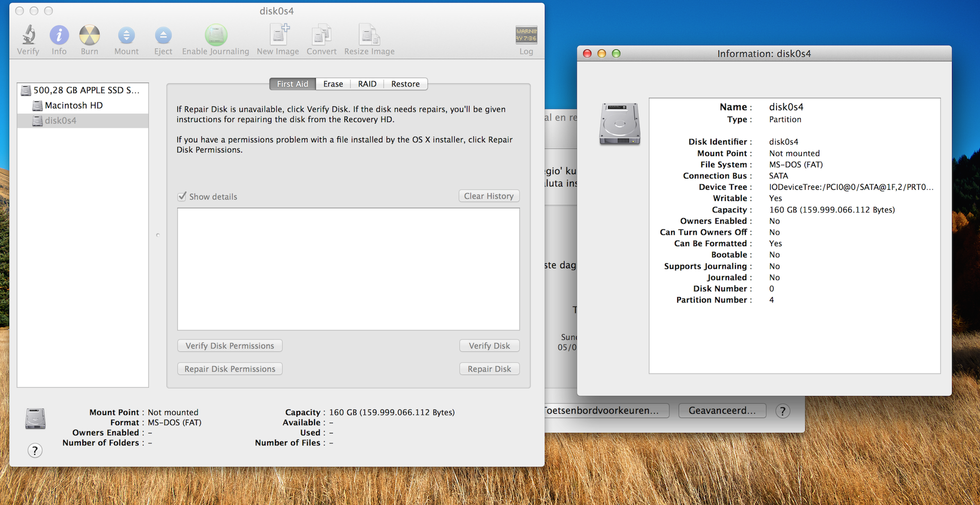Switch to the First Aid tab

click(x=293, y=84)
